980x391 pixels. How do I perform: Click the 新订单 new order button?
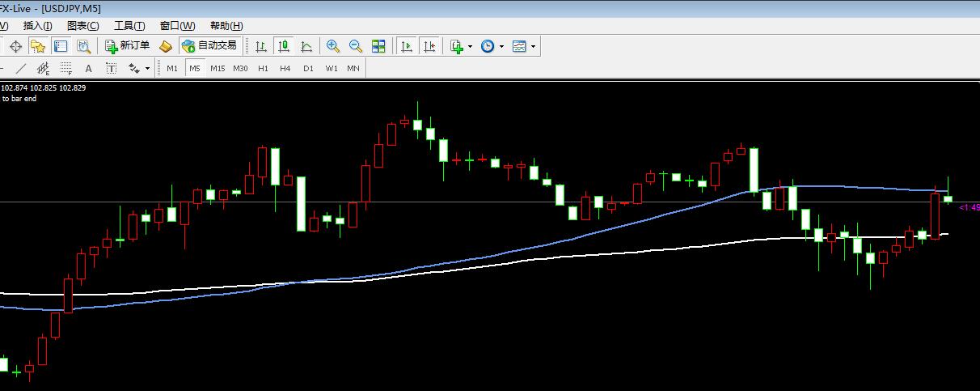pyautogui.click(x=127, y=46)
